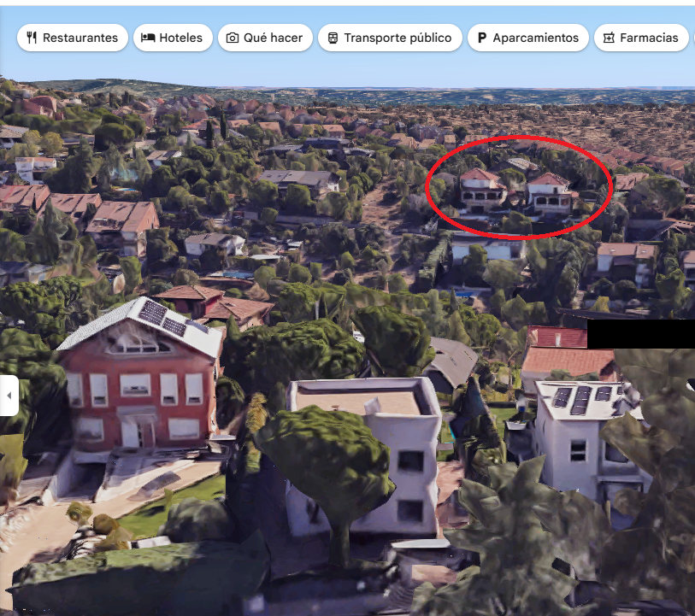Click the solar panels on the red brick house roof
The height and width of the screenshot is (616, 695).
coord(163,318)
